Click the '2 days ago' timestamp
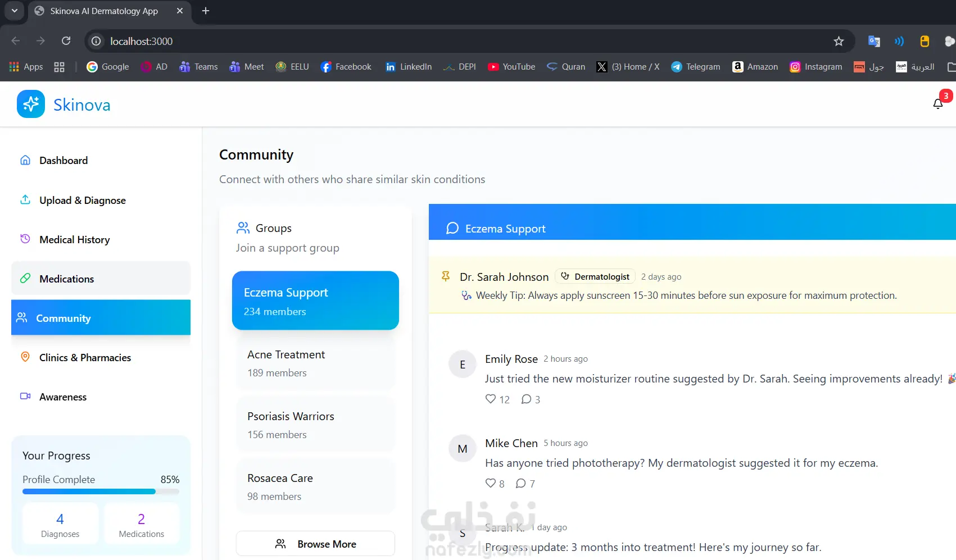Image resolution: width=956 pixels, height=560 pixels. (662, 277)
